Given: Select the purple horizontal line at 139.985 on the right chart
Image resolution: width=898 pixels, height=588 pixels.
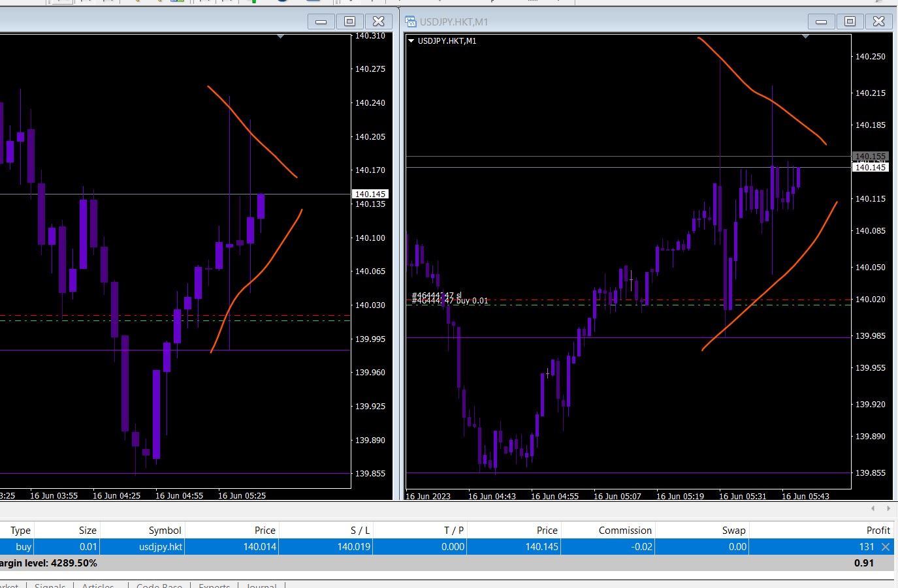Looking at the screenshot, I should coord(628,337).
